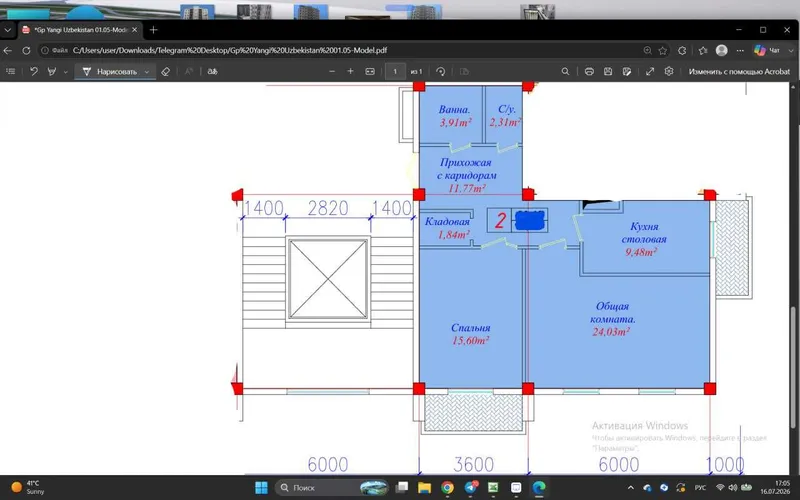
Task: Click the add text tool icon
Action: tap(189, 72)
